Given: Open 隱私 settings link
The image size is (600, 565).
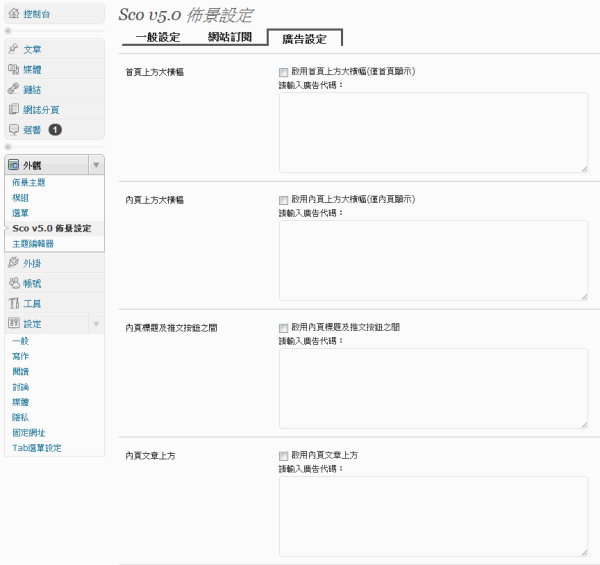Looking at the screenshot, I should click(20, 417).
